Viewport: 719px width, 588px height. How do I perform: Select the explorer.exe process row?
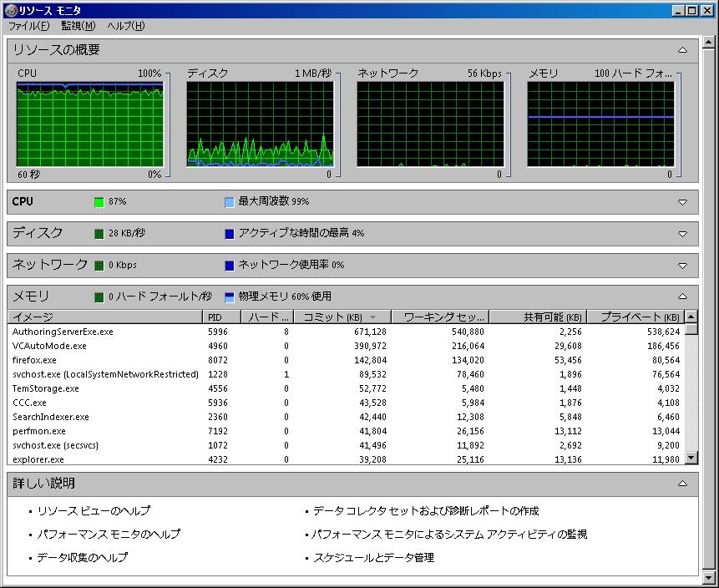click(347, 459)
